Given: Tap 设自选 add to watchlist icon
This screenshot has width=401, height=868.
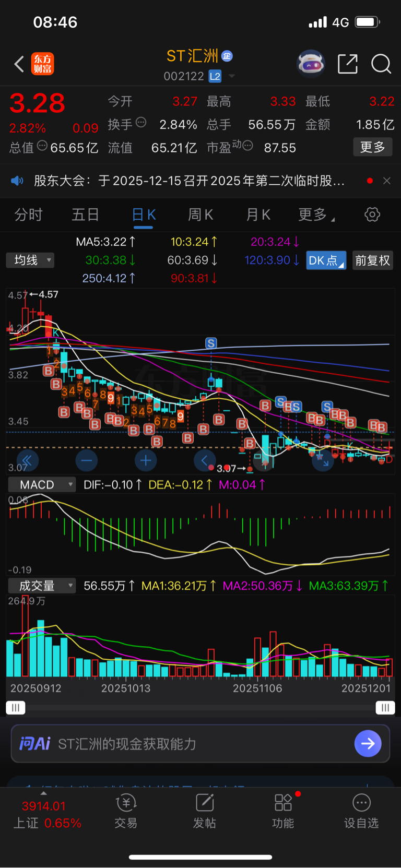Looking at the screenshot, I should [x=361, y=812].
